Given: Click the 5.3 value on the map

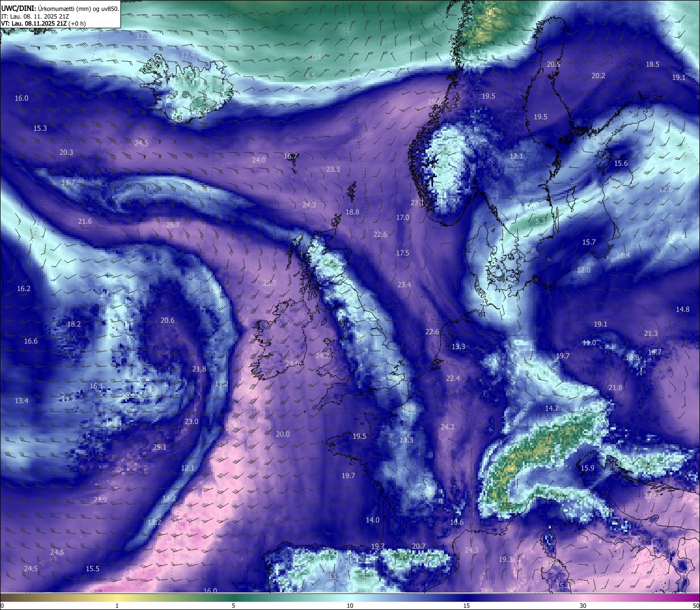Looking at the screenshot, I should point(540,222).
